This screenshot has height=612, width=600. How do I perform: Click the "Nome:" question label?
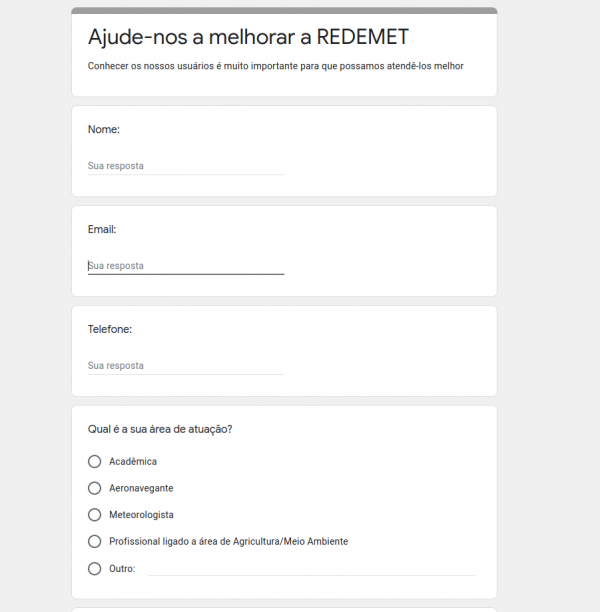(x=104, y=129)
